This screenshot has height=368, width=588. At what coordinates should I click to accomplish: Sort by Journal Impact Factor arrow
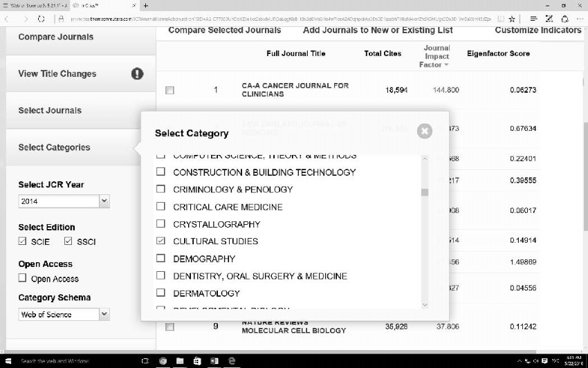(x=446, y=65)
